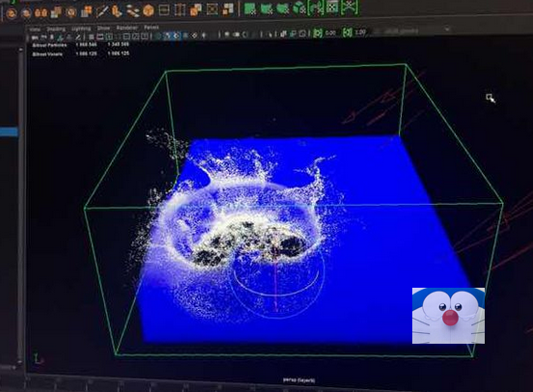Toggle the resolution gate icon in panel toolbar
The height and width of the screenshot is (392, 533).
(x=109, y=37)
